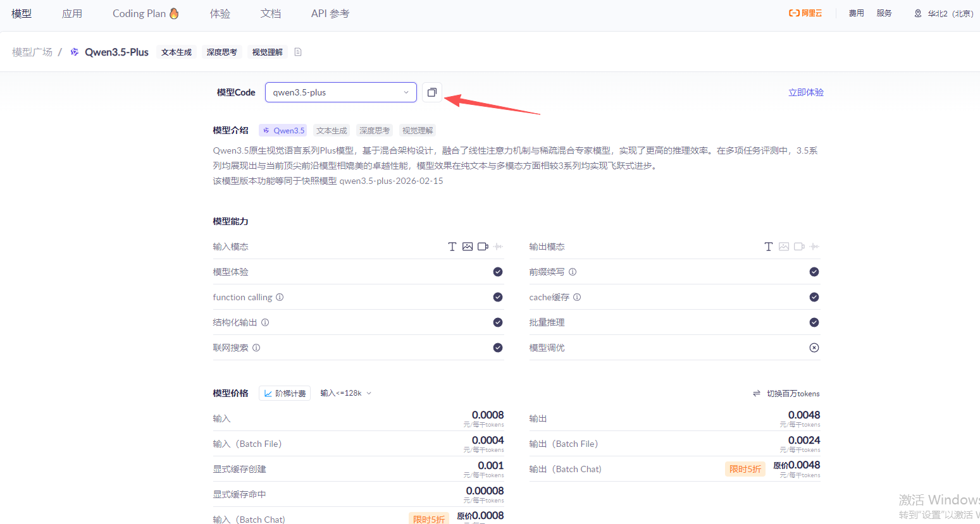Click the input price 0.0008
980x524 pixels.
[x=488, y=415]
